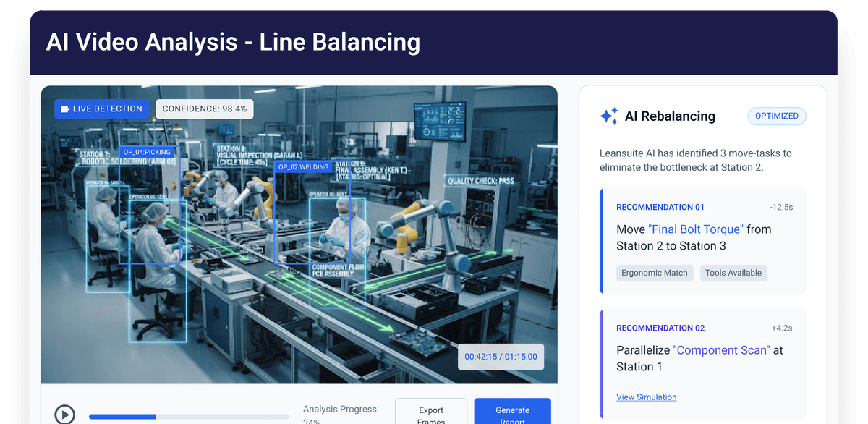868x424 pixels.
Task: Click the OPTIMIZED status badge
Action: (x=777, y=116)
